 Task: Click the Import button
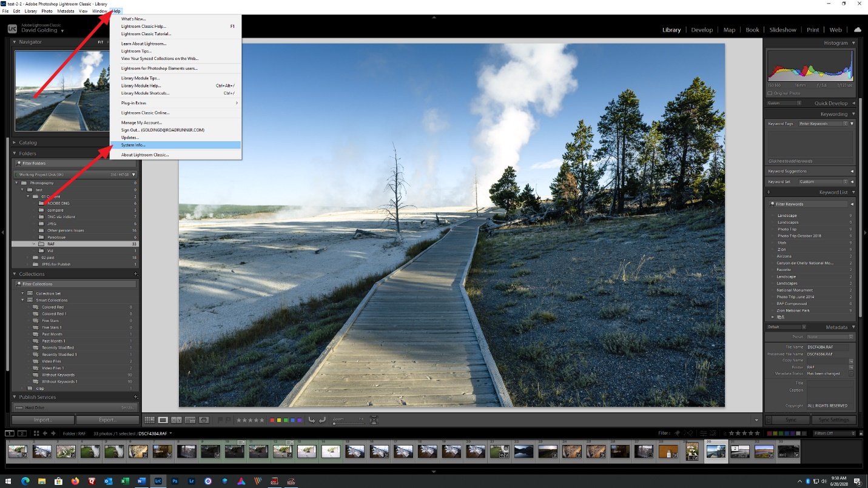click(42, 419)
